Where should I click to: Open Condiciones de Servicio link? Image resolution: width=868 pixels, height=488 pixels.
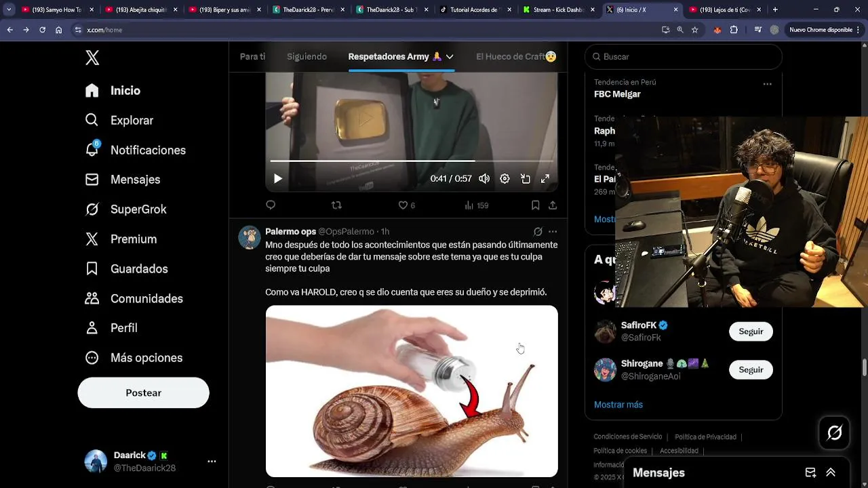pyautogui.click(x=627, y=437)
